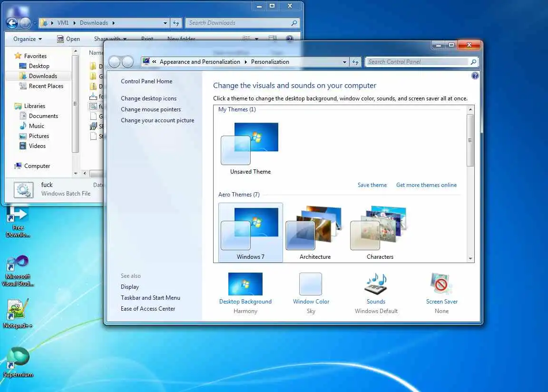548x392 pixels.
Task: Click Personalization breadcrumb segment
Action: (x=270, y=62)
